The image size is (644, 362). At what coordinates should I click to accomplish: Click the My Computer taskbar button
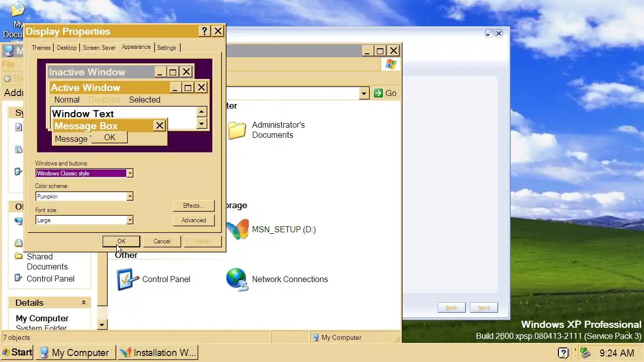coord(76,352)
